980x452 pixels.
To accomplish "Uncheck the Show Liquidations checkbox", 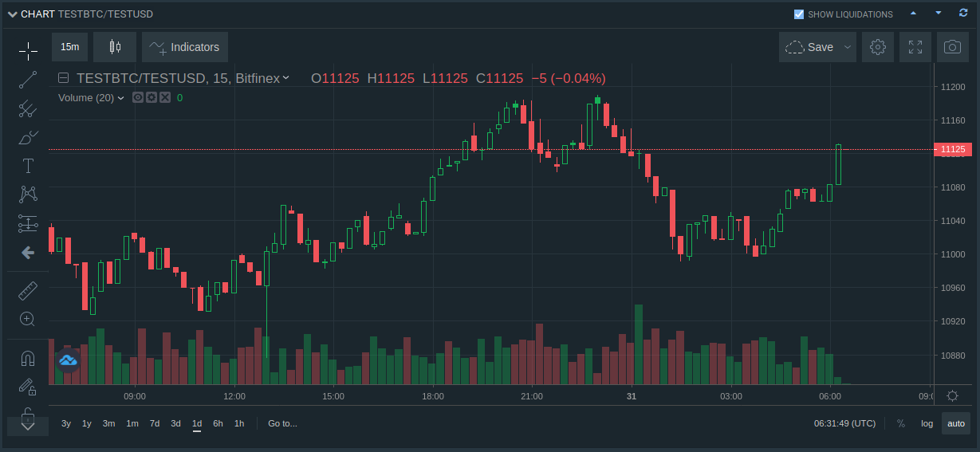I will click(x=799, y=14).
